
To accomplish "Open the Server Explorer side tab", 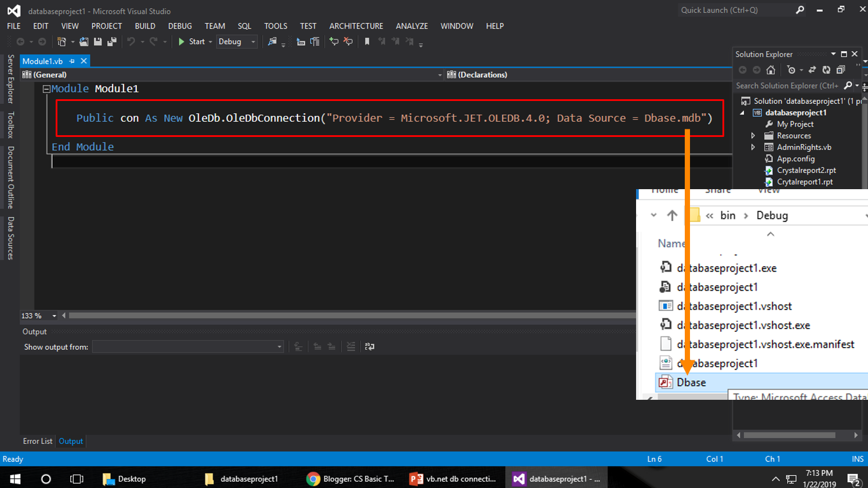I will [10, 79].
